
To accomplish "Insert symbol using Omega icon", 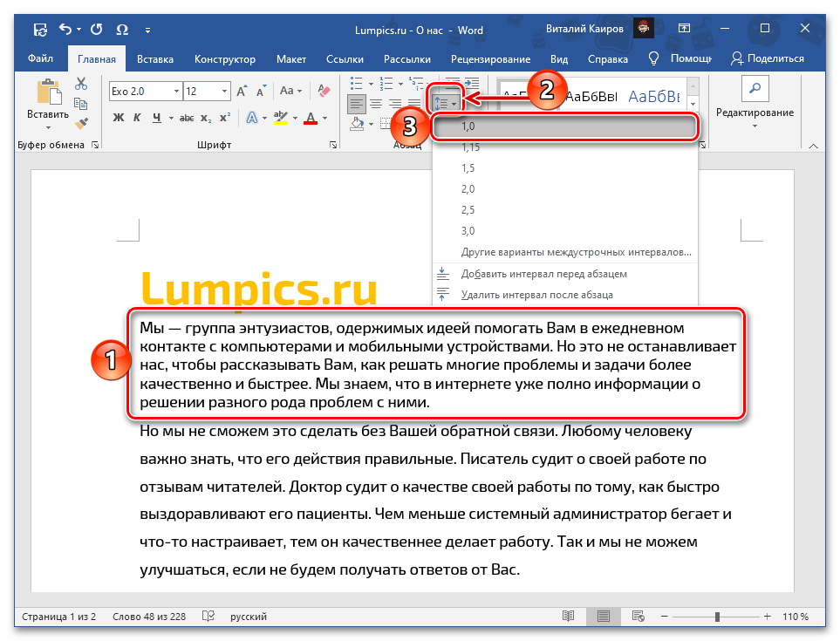I will [x=122, y=30].
